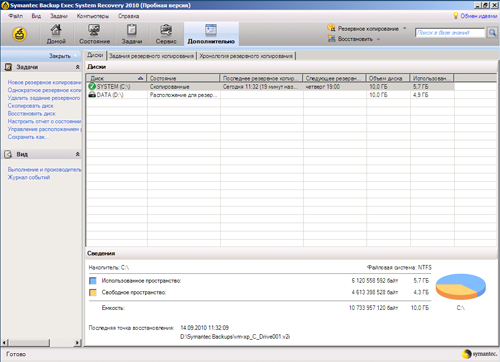
Task: Click the Восстановить диск link
Action: 32,113
